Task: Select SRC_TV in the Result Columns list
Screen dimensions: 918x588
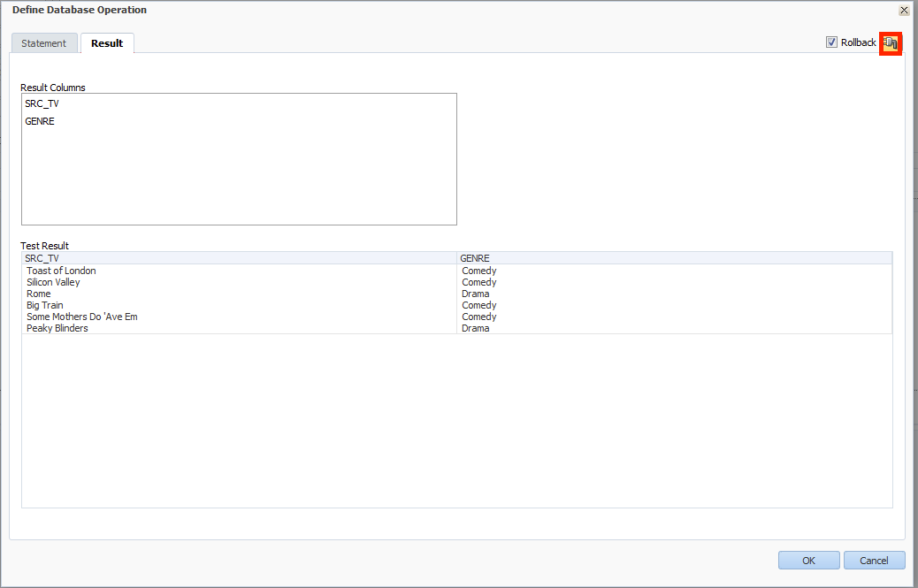Action: pyautogui.click(x=42, y=103)
